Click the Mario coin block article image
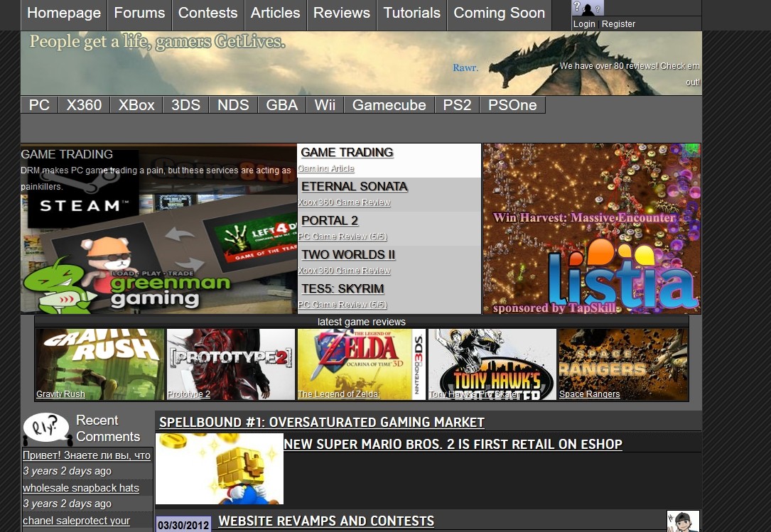This screenshot has height=532, width=771. 220,469
